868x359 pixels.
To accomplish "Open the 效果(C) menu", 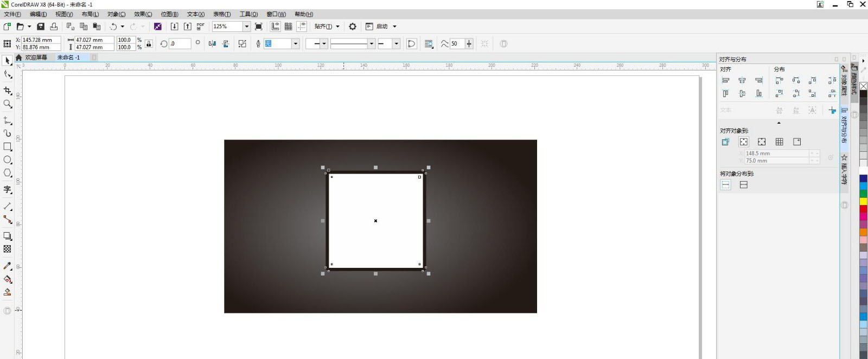I will (x=143, y=14).
